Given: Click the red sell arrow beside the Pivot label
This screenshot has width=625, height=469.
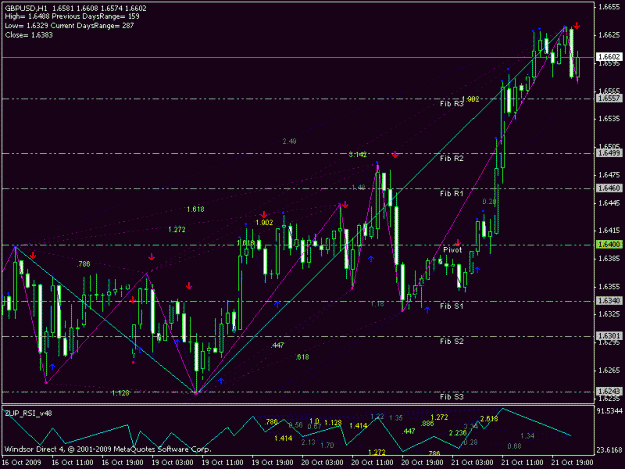Looking at the screenshot, I should [458, 242].
